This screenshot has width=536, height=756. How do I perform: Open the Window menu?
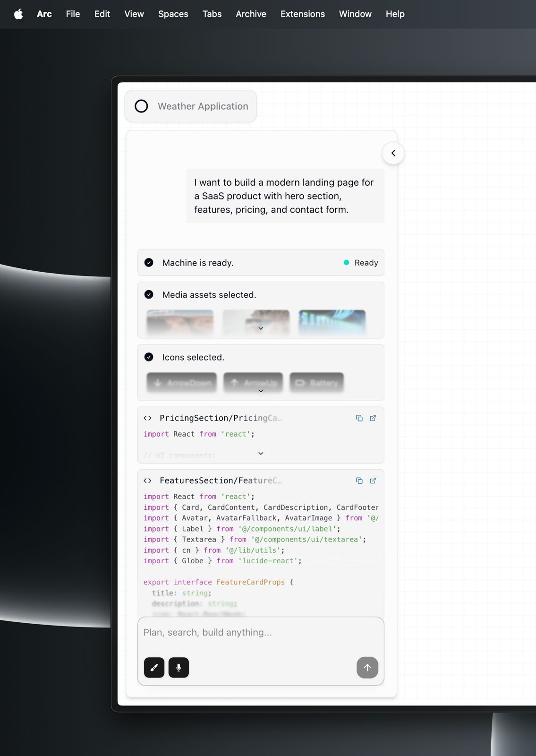point(355,14)
